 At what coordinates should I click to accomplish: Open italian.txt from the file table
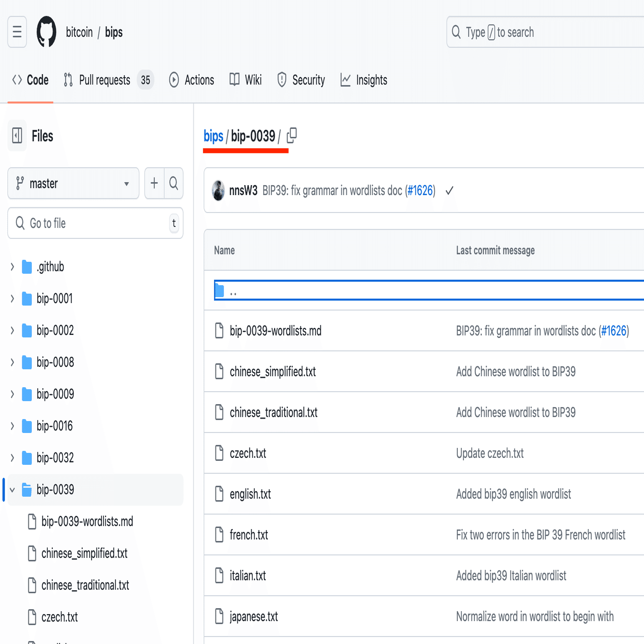[x=248, y=576]
